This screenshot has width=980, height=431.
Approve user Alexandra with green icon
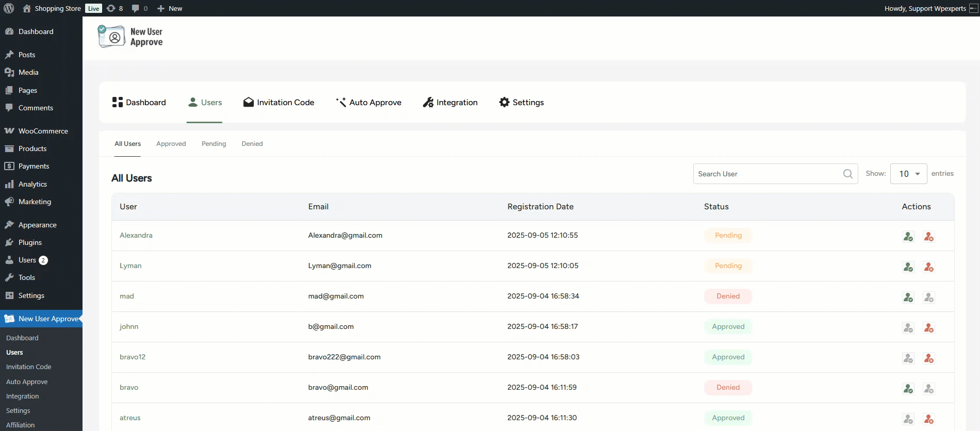point(908,237)
